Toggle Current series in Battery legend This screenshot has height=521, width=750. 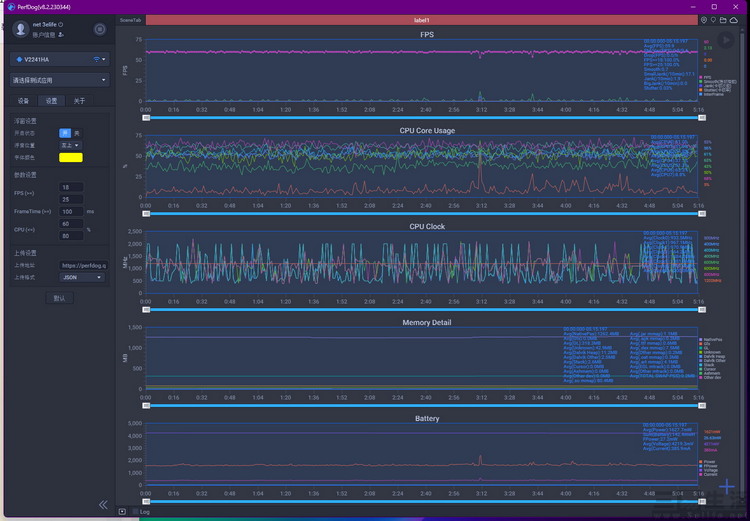pos(708,475)
